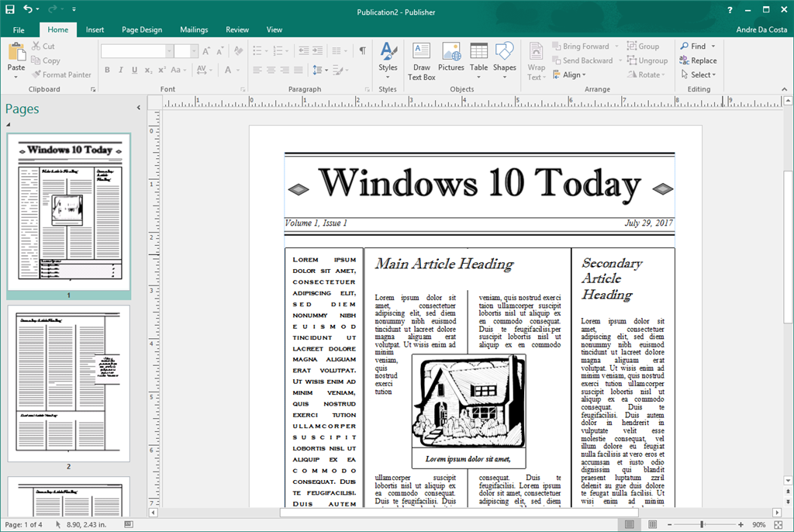Toggle paragraph marks display
Viewport: 794px width, 532px height.
(362, 50)
